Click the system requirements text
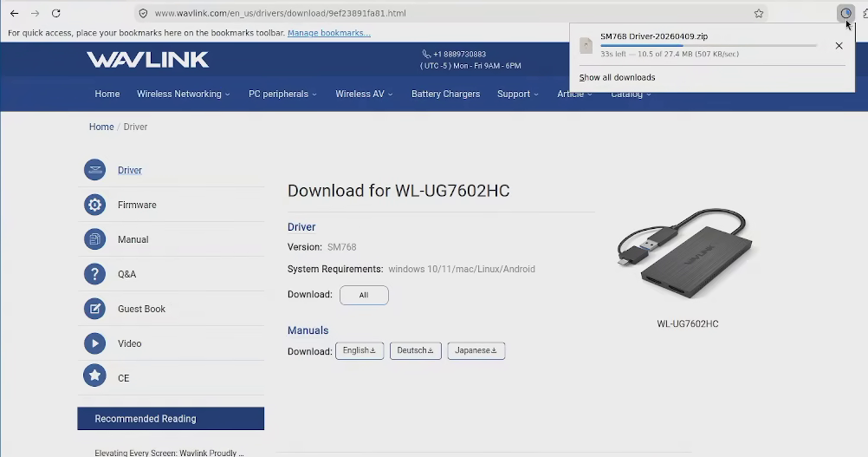This screenshot has width=868, height=457. 461,269
